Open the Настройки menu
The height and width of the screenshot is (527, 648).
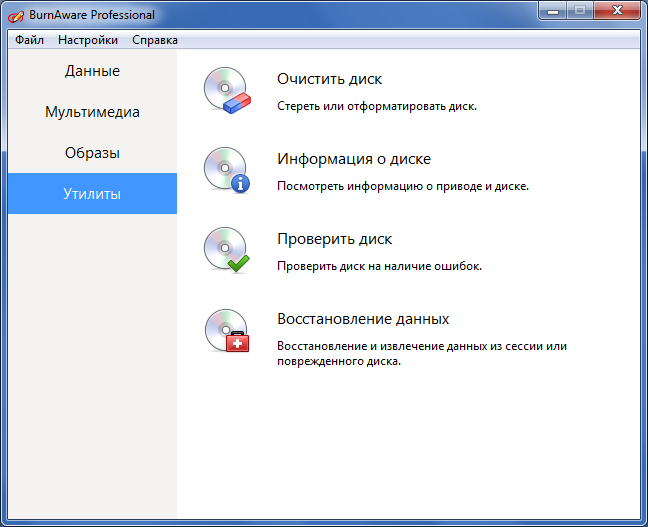[88, 40]
